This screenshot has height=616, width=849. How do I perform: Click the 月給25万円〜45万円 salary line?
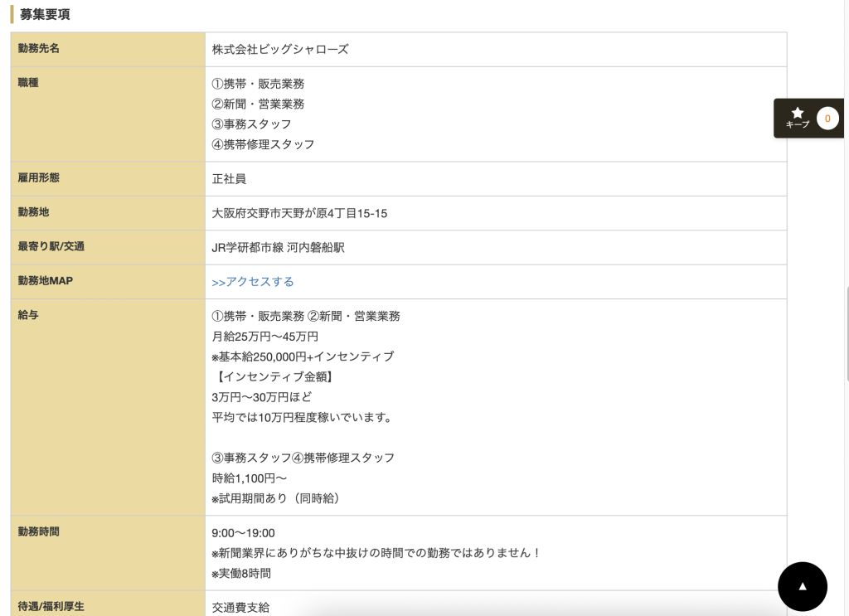click(264, 337)
